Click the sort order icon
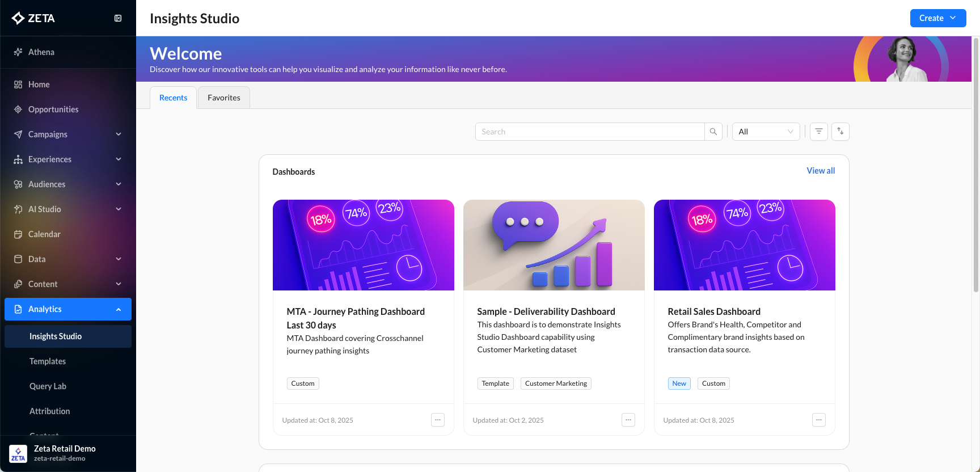The height and width of the screenshot is (472, 980). point(840,132)
